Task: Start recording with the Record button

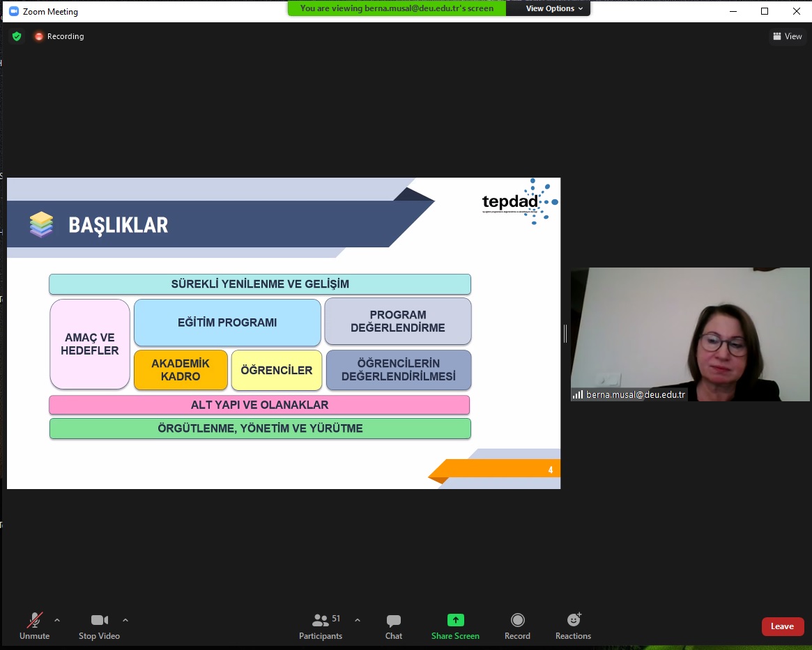Action: tap(517, 620)
